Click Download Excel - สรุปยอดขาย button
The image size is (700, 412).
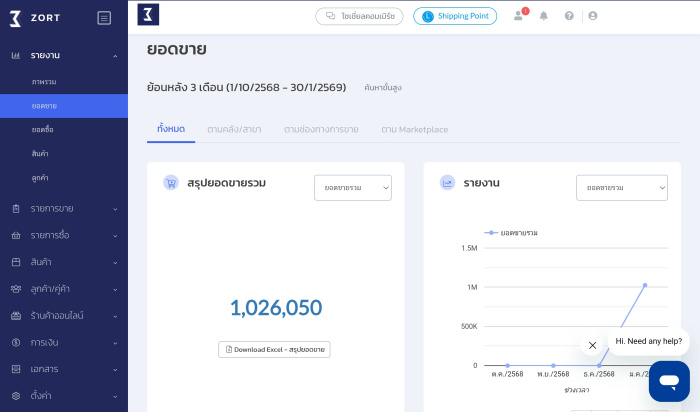[x=274, y=349]
